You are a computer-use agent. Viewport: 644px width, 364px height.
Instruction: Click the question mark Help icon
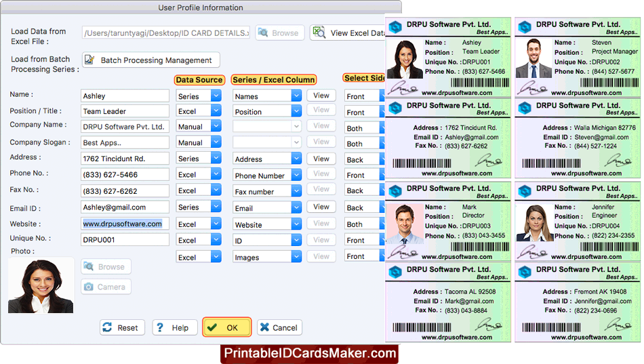(160, 327)
